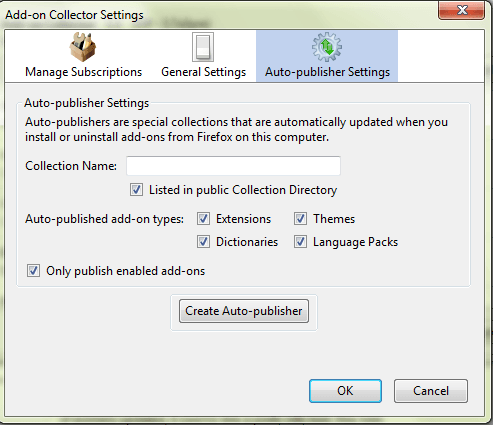Click the toolbox icon for Manage Subscriptions
The height and width of the screenshot is (425, 493).
click(x=83, y=47)
